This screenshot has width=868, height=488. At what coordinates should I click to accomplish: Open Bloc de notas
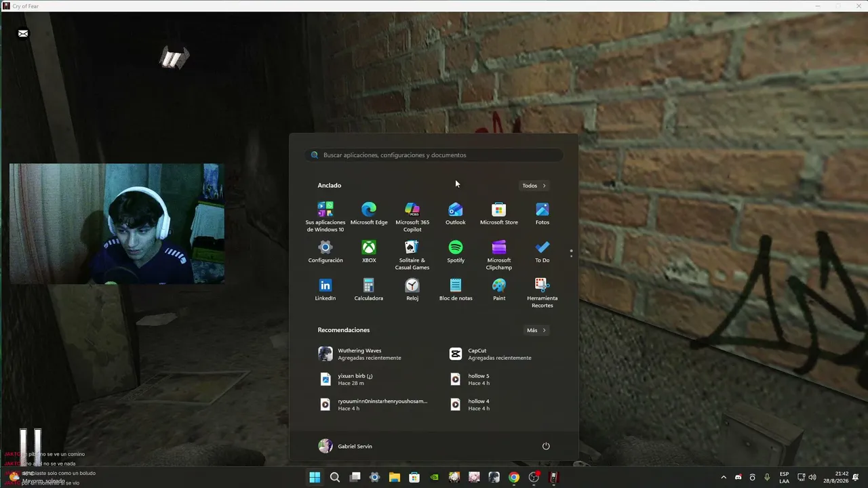456,290
